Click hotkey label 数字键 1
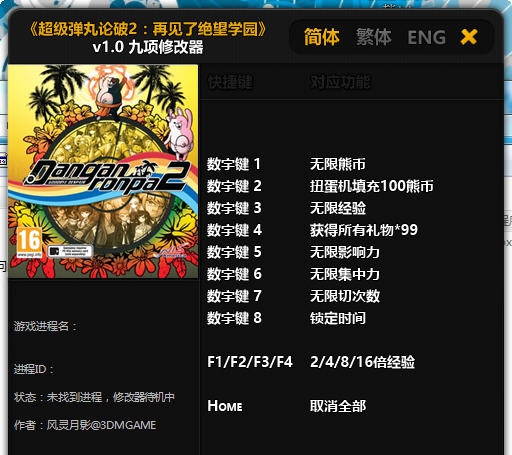This screenshot has height=455, width=512. click(234, 164)
